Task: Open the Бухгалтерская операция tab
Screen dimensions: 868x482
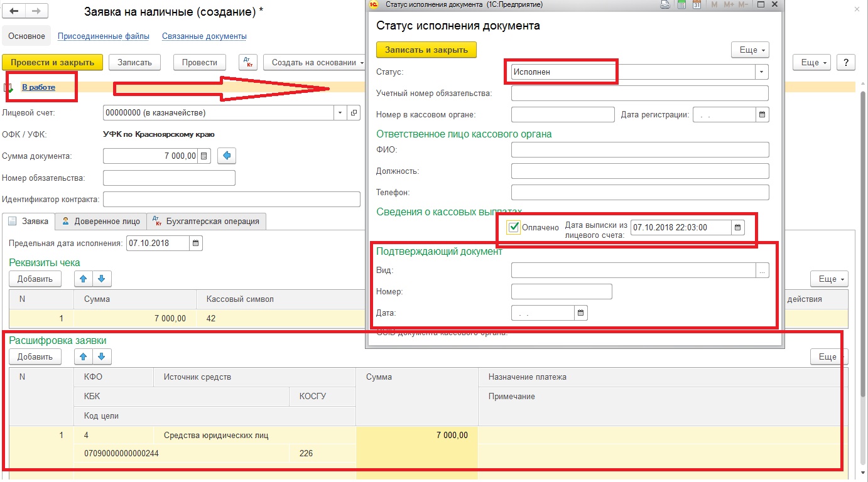Action: pyautogui.click(x=207, y=221)
